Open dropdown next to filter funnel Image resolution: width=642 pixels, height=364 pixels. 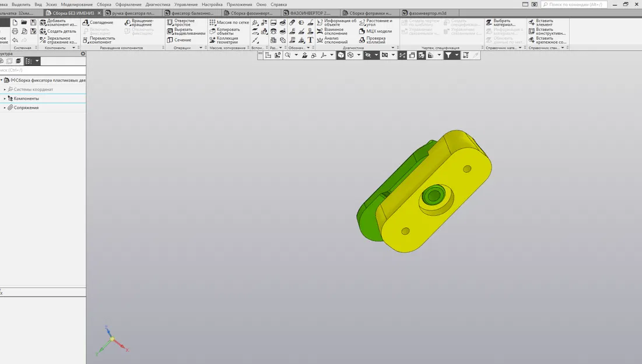[457, 55]
